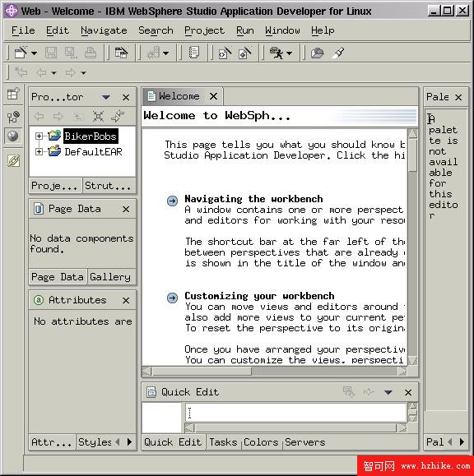Click the Run on Server running-man icon

(x=276, y=53)
